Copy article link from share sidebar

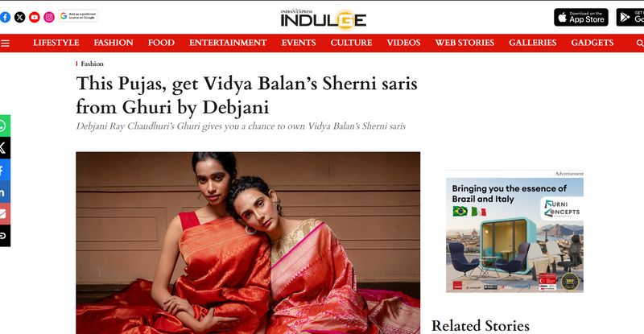(5, 236)
